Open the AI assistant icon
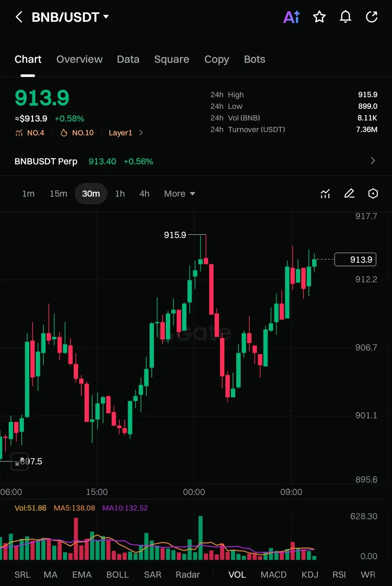392x586 pixels. coord(291,17)
